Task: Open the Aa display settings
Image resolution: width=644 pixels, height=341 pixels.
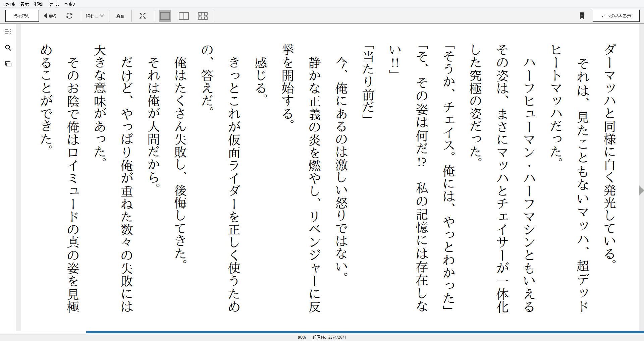Action: tap(120, 15)
